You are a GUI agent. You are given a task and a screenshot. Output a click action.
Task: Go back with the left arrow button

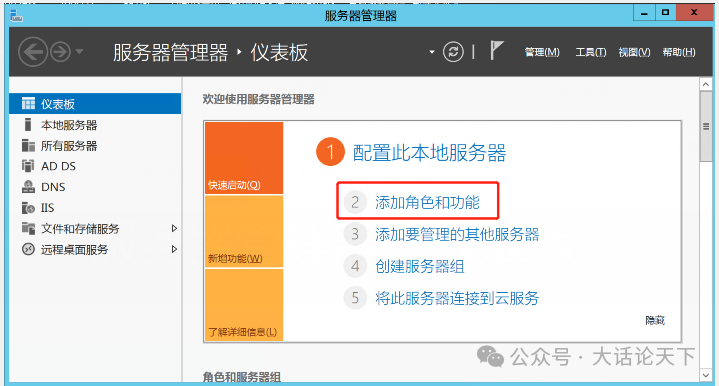click(x=33, y=52)
